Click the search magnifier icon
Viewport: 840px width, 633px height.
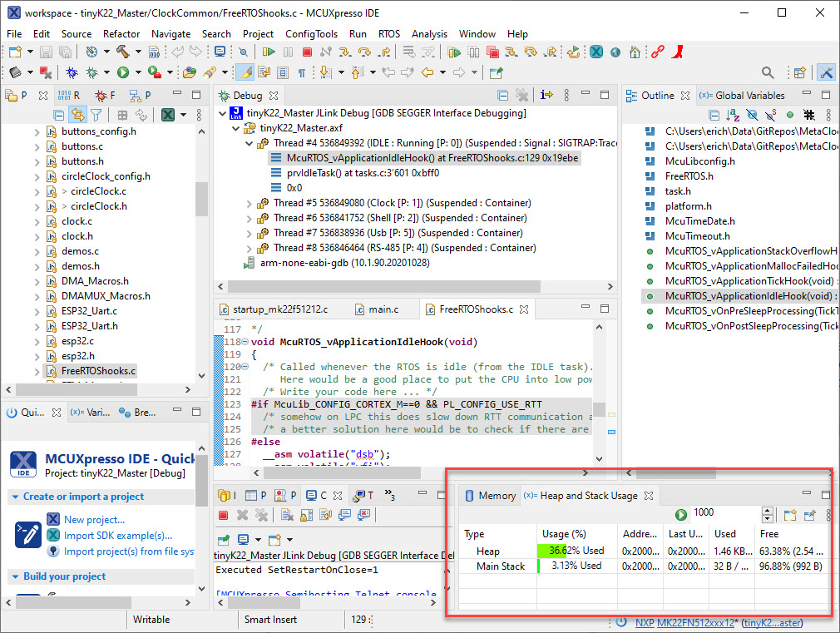768,73
